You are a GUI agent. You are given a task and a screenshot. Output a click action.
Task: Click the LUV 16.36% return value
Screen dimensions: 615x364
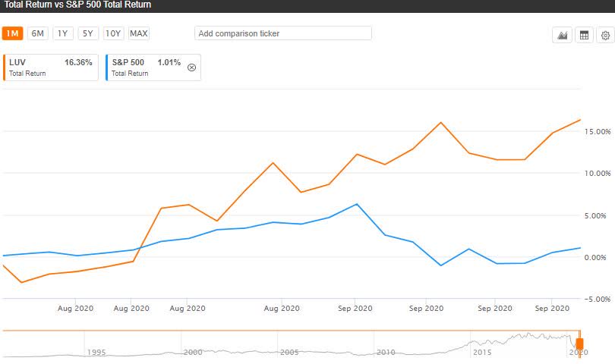[x=80, y=62]
